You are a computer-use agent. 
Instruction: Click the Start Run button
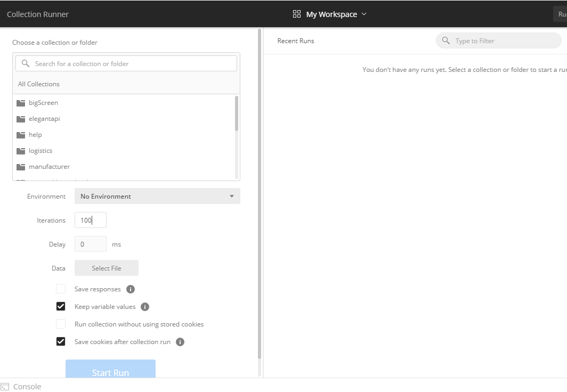110,369
